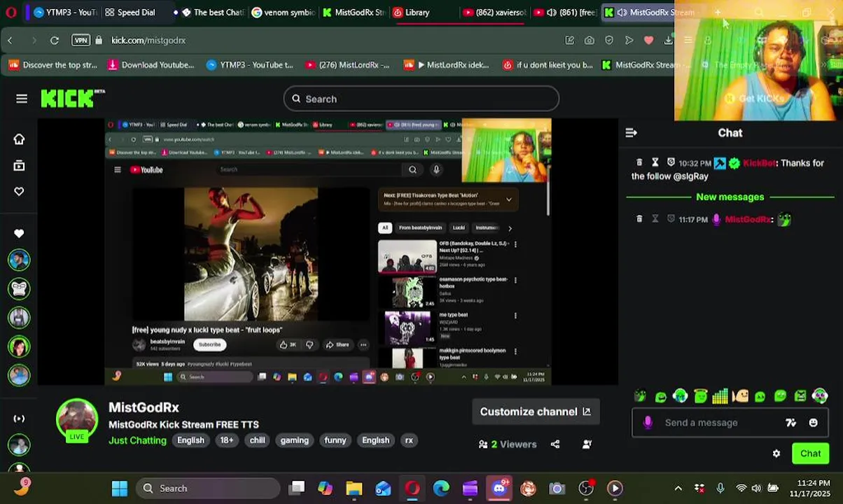Switch to venom symbiote Google tab
The height and width of the screenshot is (504, 843).
point(283,12)
